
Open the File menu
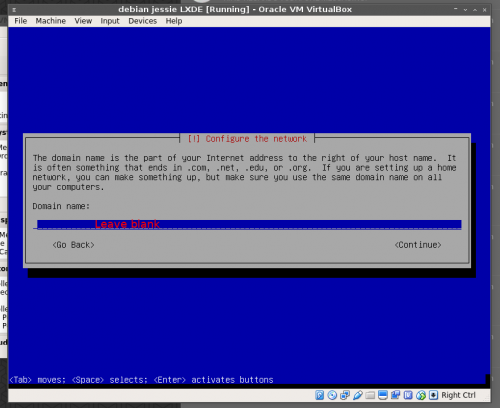point(21,21)
